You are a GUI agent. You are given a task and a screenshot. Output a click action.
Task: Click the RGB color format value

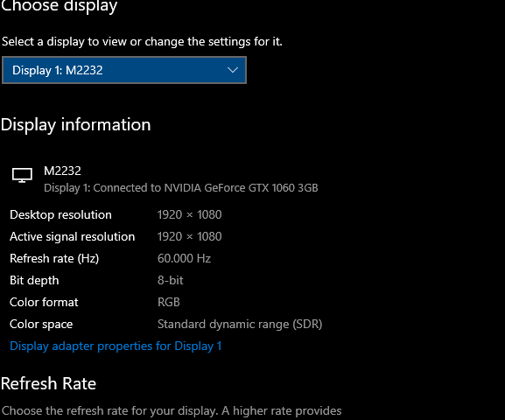click(168, 302)
